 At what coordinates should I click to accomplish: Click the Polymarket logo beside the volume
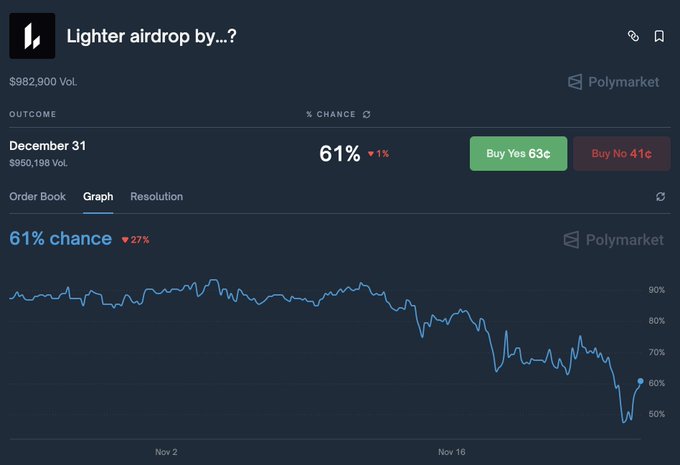(x=613, y=82)
